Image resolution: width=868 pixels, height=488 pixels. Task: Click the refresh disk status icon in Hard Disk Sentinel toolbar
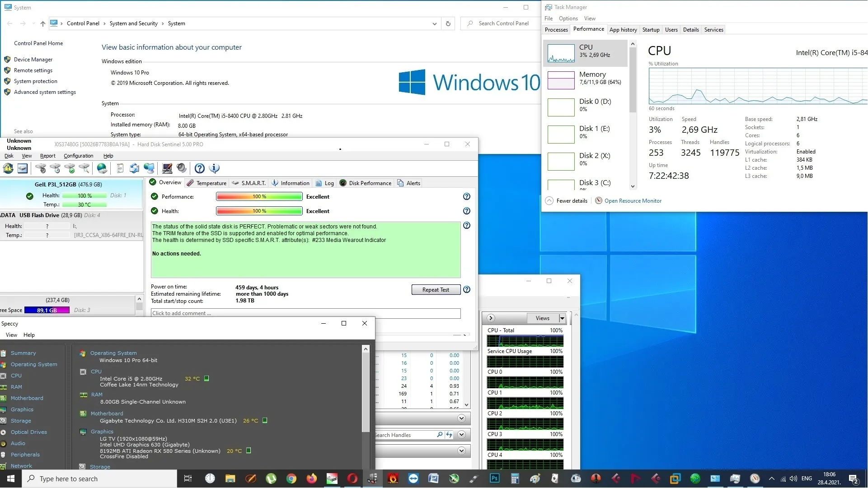(8, 168)
